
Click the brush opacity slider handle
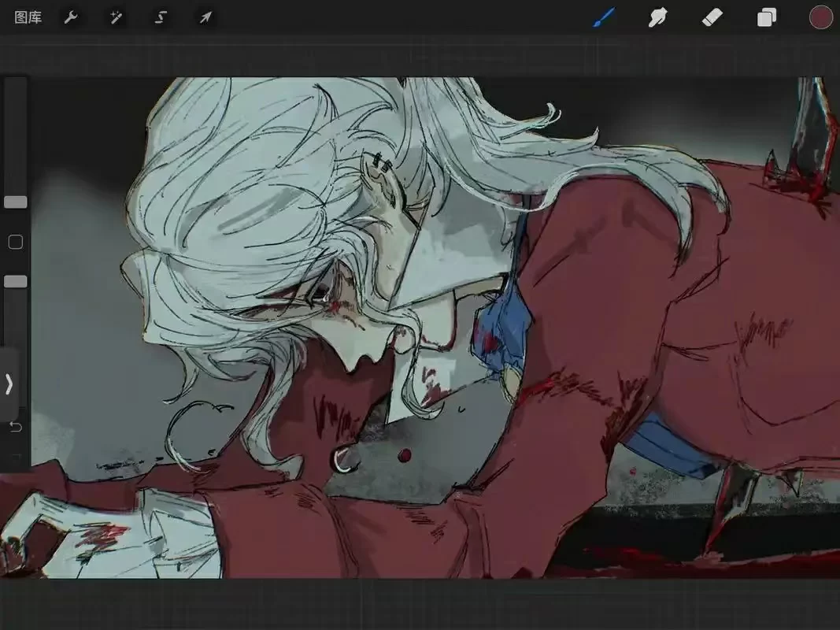coord(16,282)
